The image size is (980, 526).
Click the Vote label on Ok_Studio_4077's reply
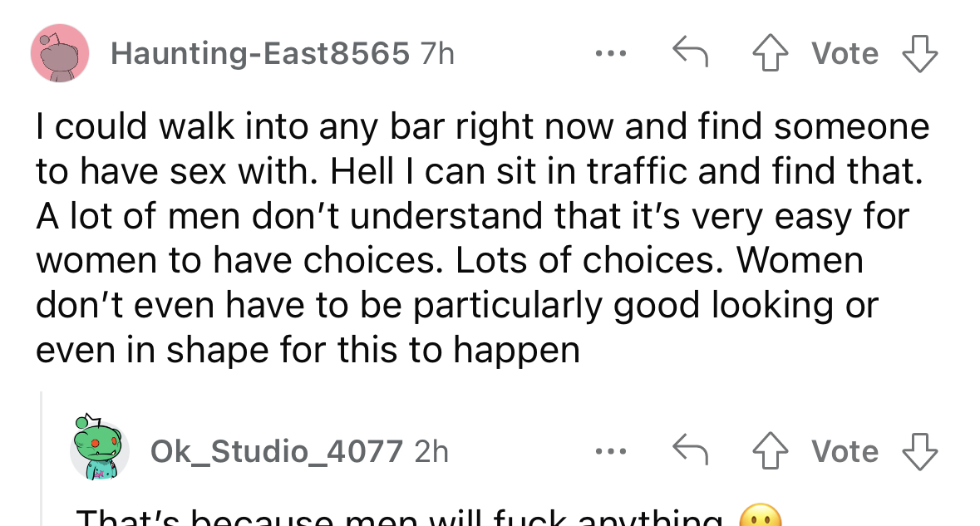[845, 451]
